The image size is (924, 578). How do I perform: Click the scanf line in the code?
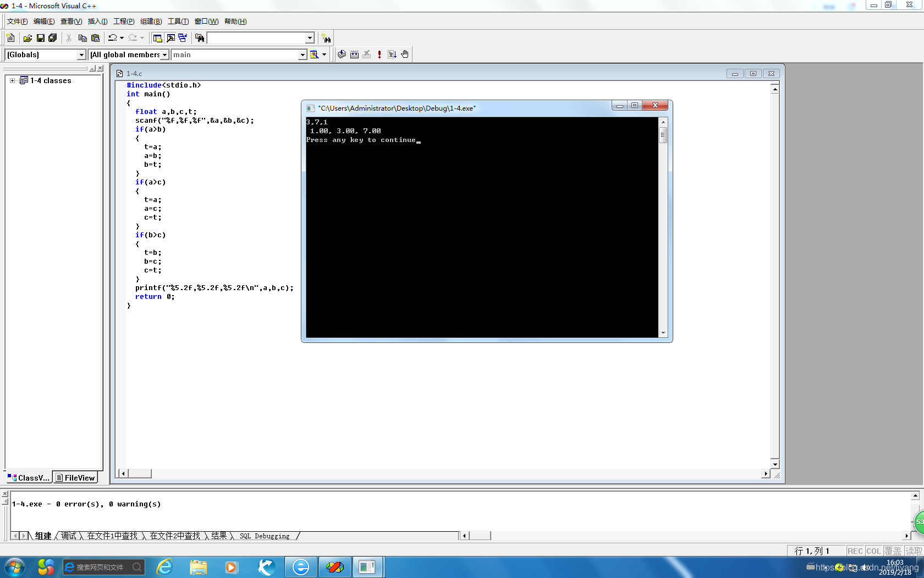point(195,121)
